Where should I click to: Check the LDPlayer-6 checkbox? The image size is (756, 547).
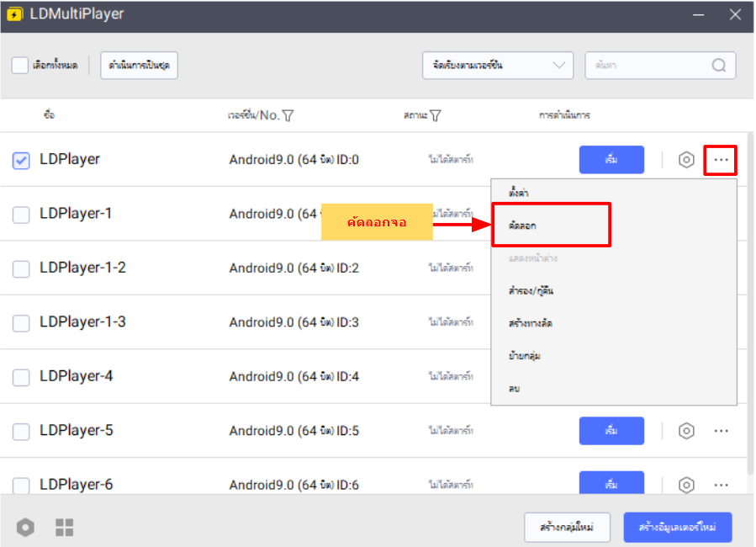pyautogui.click(x=21, y=485)
